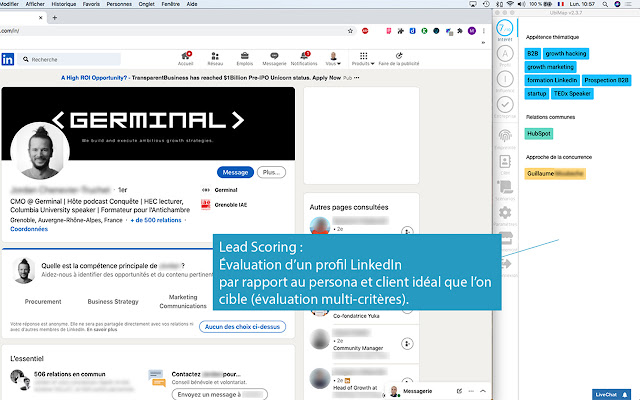Open the Scénarios icon in sidebar

click(505, 187)
